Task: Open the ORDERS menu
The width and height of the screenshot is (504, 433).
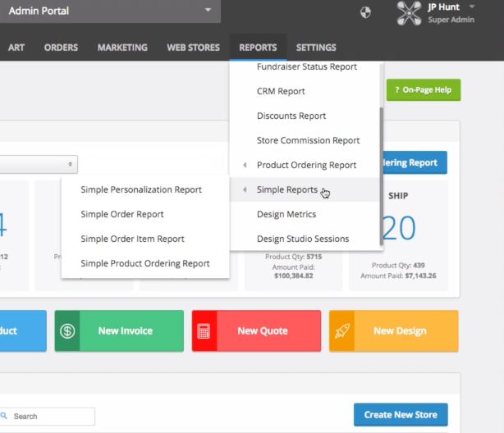Action: [61, 48]
